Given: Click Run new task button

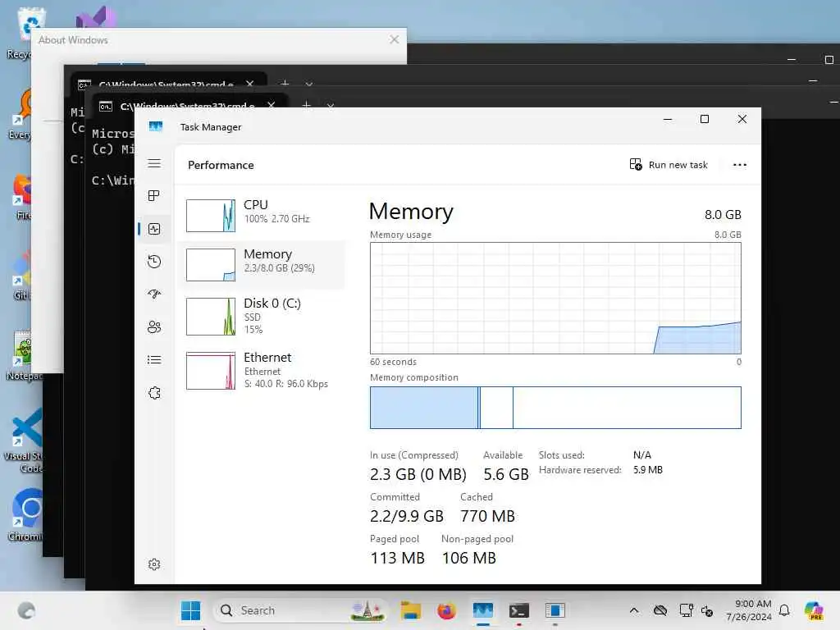Looking at the screenshot, I should pyautogui.click(x=669, y=164).
